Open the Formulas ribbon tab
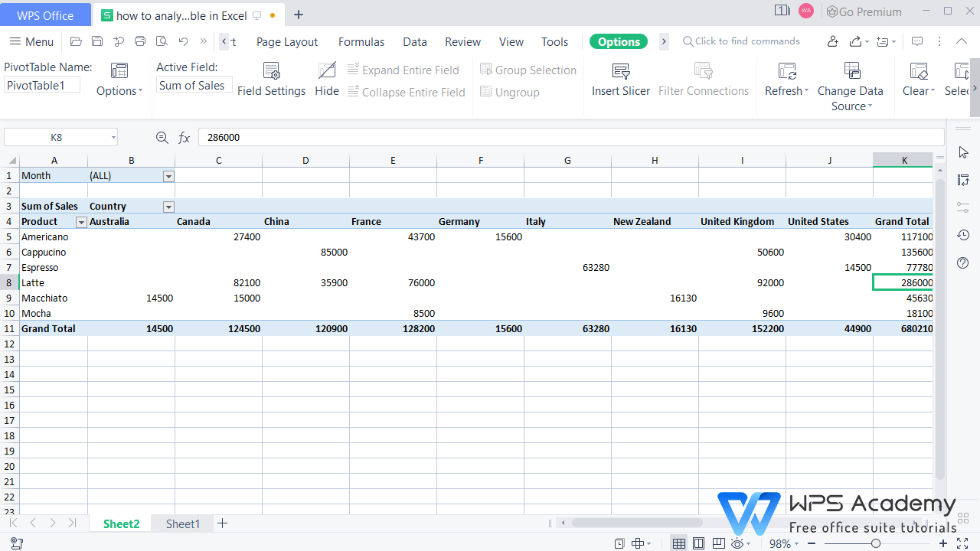The width and height of the screenshot is (980, 551). point(361,42)
